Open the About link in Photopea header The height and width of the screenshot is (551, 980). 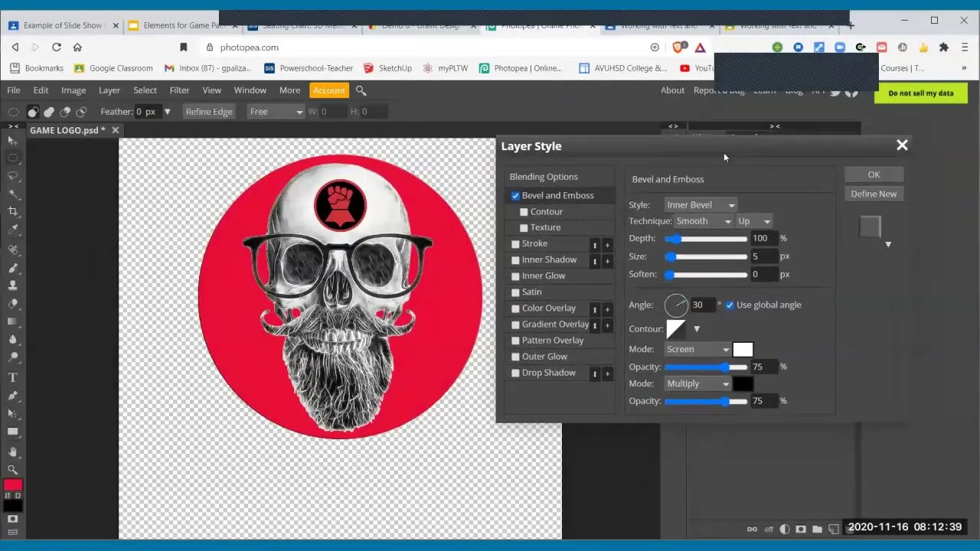(x=672, y=90)
